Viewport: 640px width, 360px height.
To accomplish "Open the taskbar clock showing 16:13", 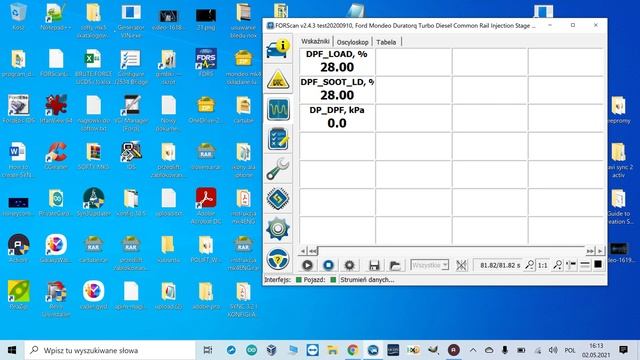I will (596, 350).
